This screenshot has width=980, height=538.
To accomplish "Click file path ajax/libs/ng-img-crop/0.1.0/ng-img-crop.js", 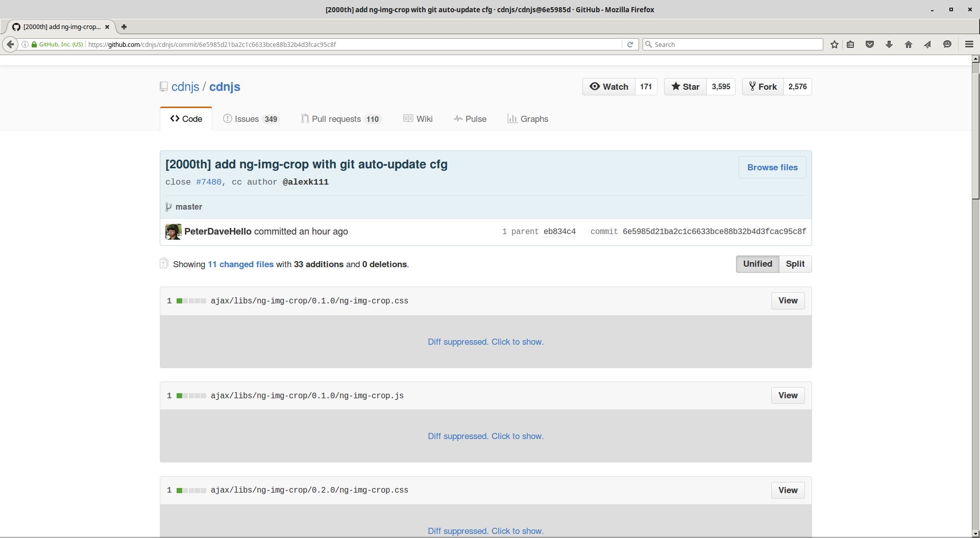I will point(307,396).
